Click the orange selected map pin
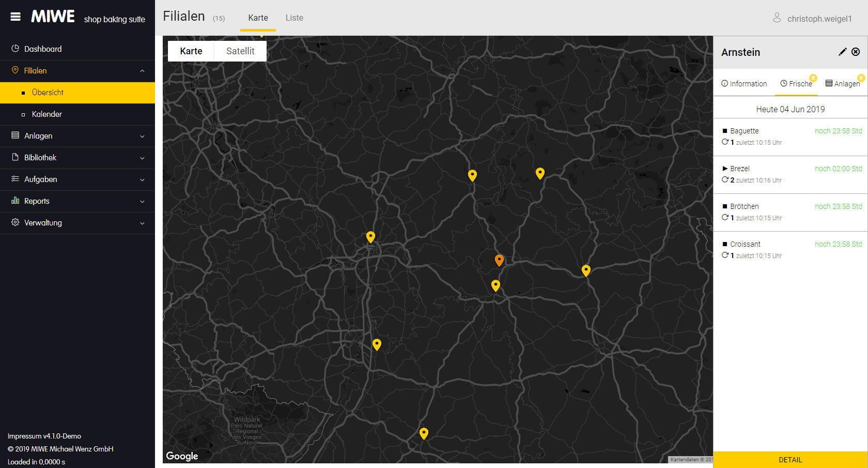This screenshot has width=868, height=468. (x=499, y=260)
